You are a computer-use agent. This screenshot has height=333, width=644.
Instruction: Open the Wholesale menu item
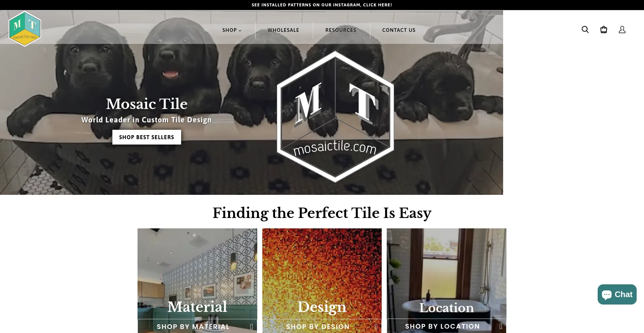pyautogui.click(x=283, y=30)
